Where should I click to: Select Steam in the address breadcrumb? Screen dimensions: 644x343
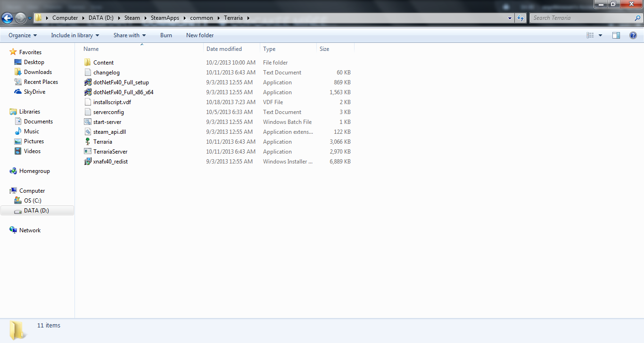132,18
